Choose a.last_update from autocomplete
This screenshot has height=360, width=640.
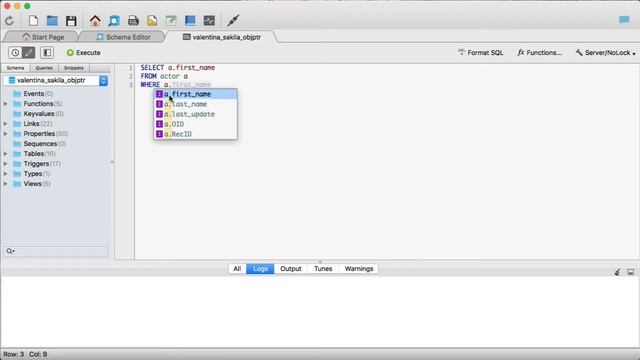[x=196, y=114]
